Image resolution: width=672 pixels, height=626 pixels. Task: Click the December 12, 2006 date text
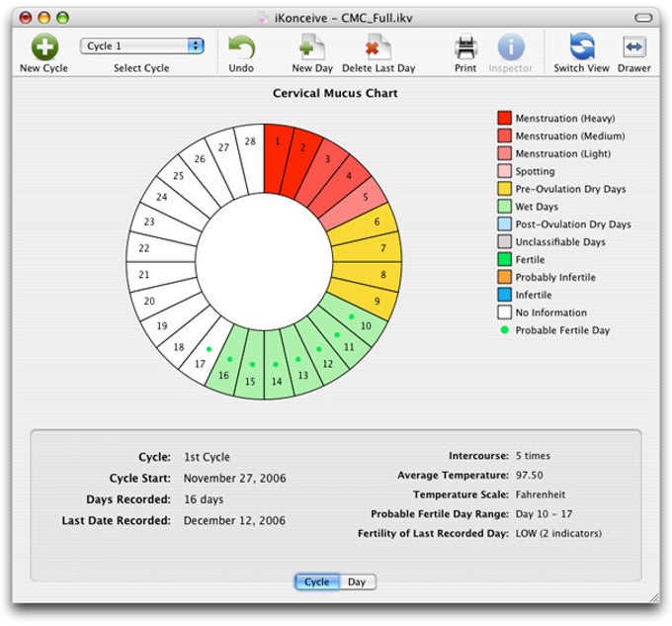tap(234, 520)
